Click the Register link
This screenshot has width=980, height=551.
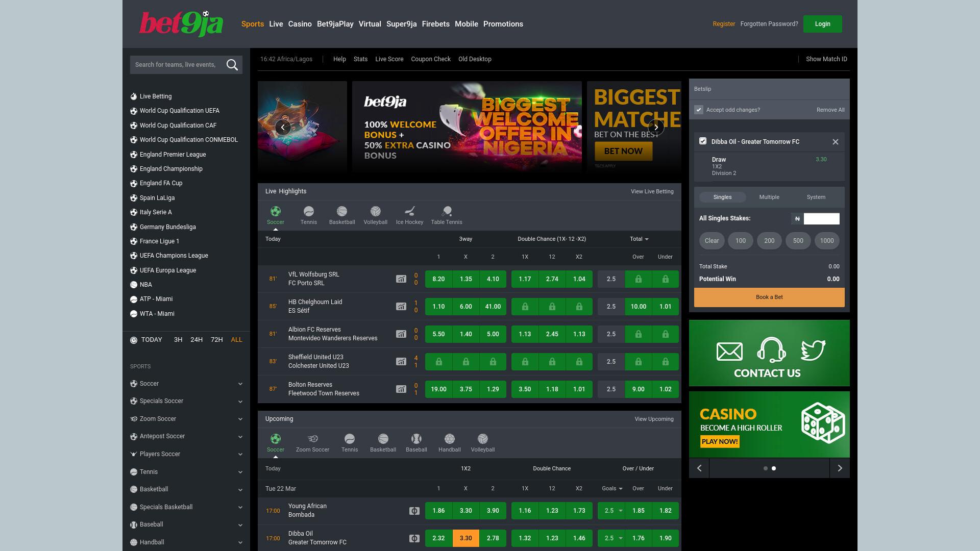724,24
